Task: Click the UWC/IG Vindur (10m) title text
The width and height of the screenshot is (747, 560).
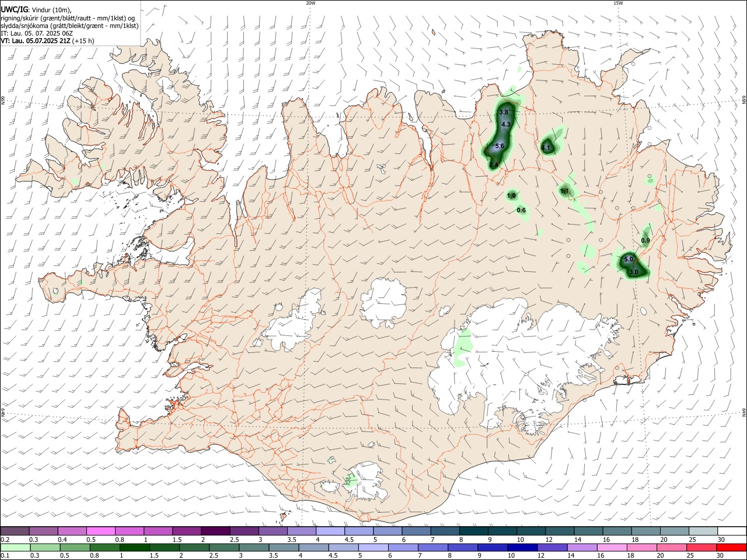Action: 36,9
